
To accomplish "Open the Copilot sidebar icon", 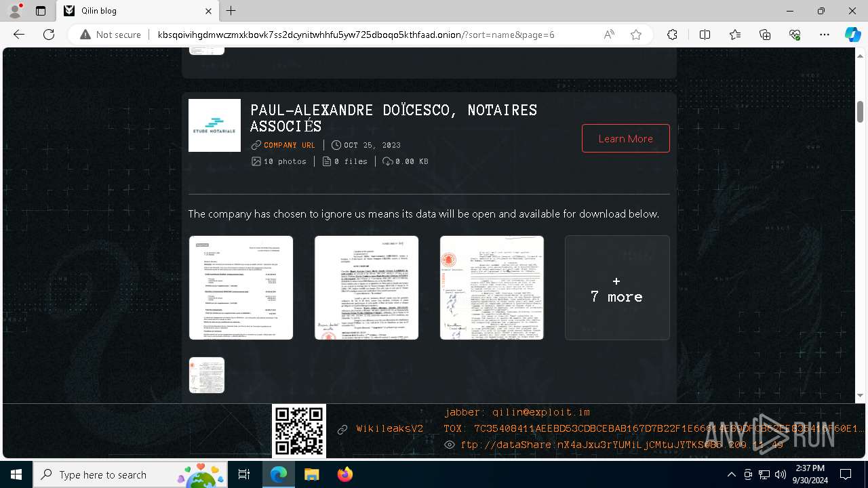I will [x=852, y=35].
